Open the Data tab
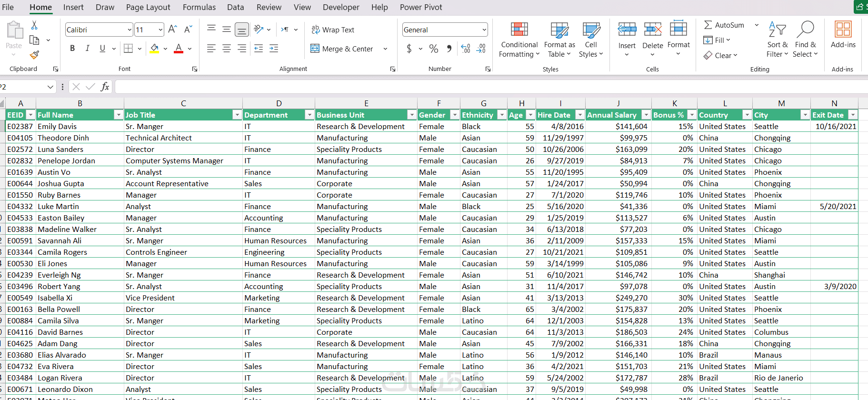This screenshot has height=400, width=868. coord(235,7)
